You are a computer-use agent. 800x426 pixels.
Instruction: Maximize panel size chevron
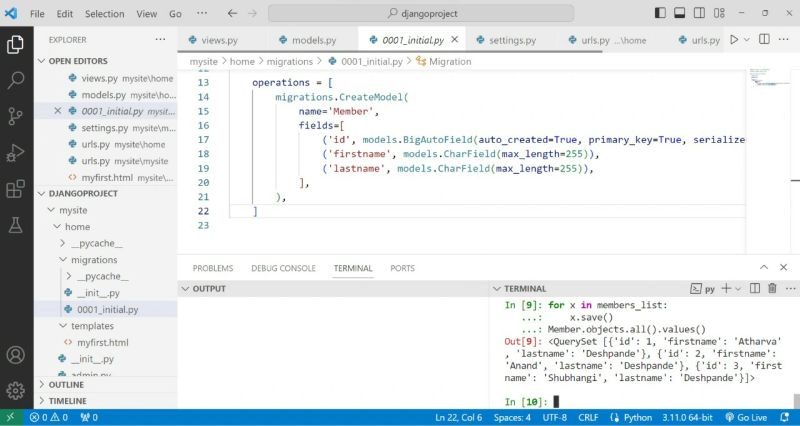point(764,267)
